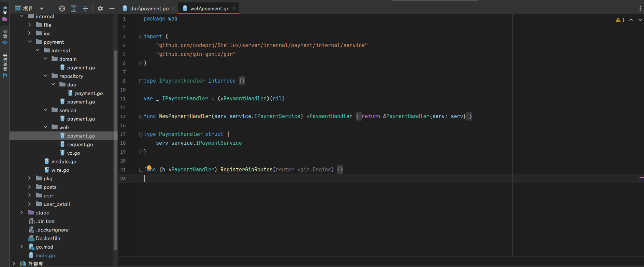
Task: Expand the user folder
Action: pos(30,195)
